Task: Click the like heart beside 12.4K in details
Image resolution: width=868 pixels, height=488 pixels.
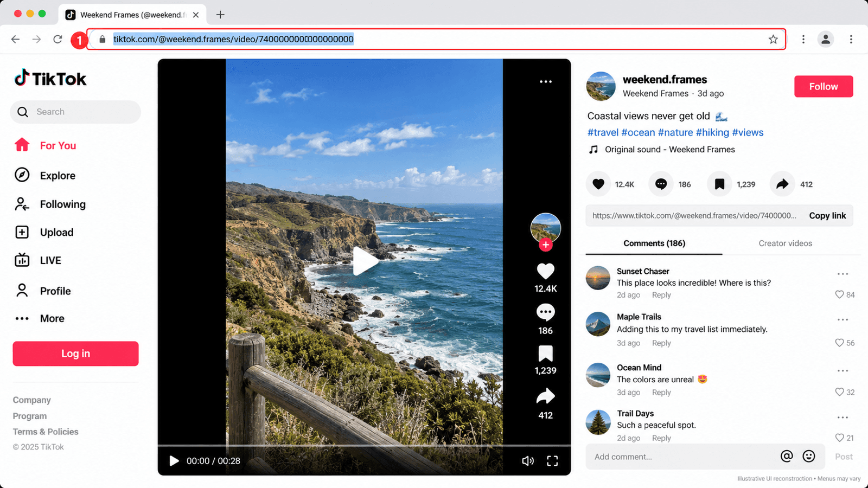Action: [598, 184]
